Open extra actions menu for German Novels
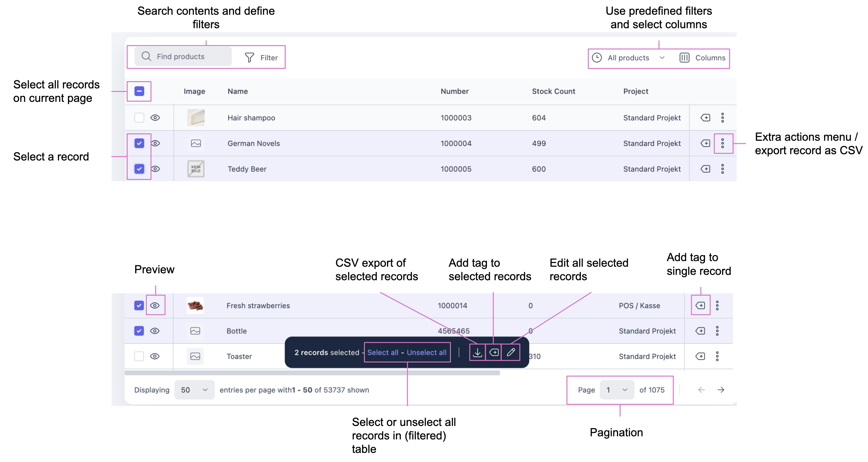The image size is (868, 462). click(722, 144)
